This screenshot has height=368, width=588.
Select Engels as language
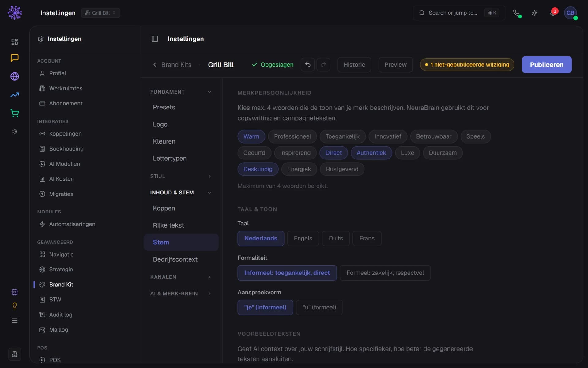(303, 238)
